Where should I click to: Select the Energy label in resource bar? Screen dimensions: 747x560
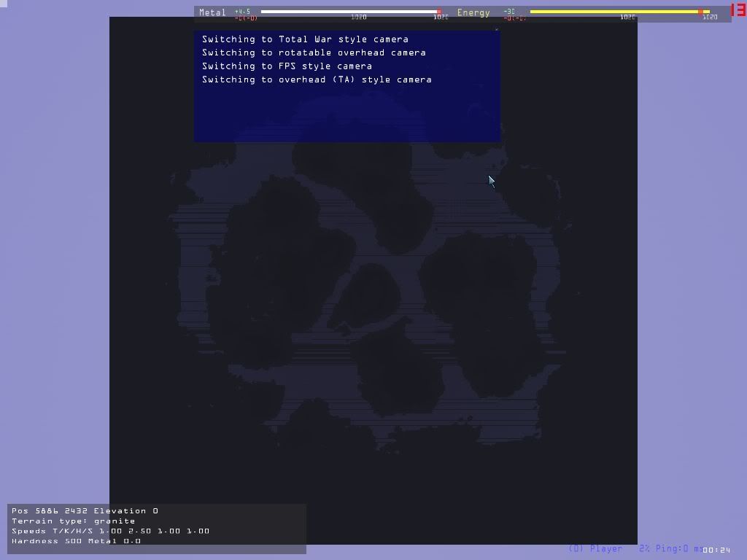(x=473, y=12)
